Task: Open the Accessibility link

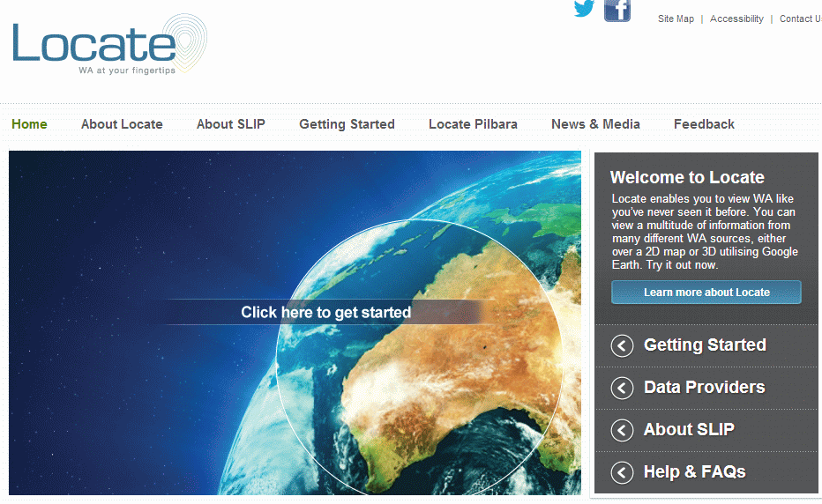Action: [736, 19]
